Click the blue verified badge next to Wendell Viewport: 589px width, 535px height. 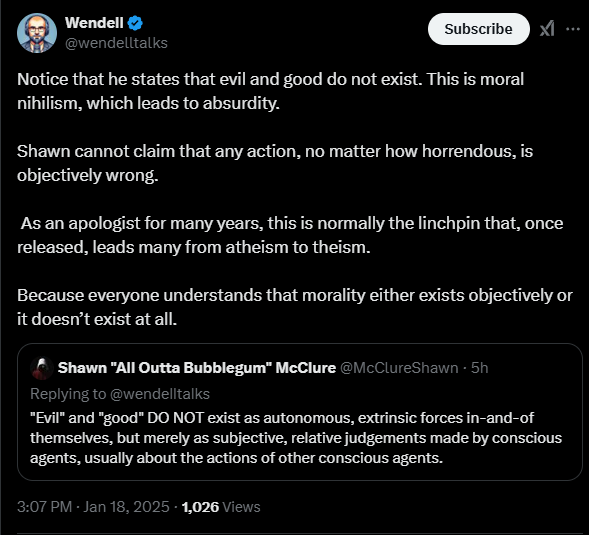coord(135,23)
